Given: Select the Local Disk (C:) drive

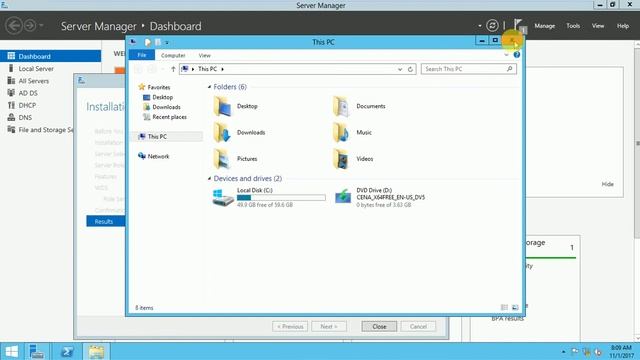Looking at the screenshot, I should (269, 198).
